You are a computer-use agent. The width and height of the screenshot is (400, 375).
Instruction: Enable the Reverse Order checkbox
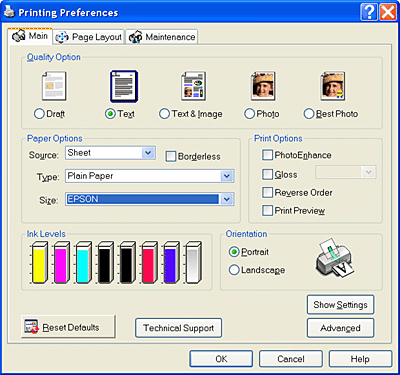[x=267, y=192]
